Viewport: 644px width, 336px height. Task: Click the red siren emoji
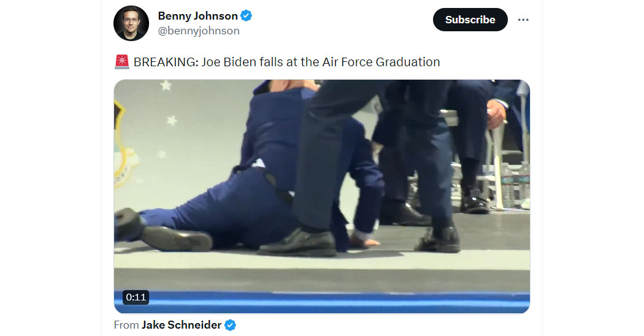tap(122, 62)
